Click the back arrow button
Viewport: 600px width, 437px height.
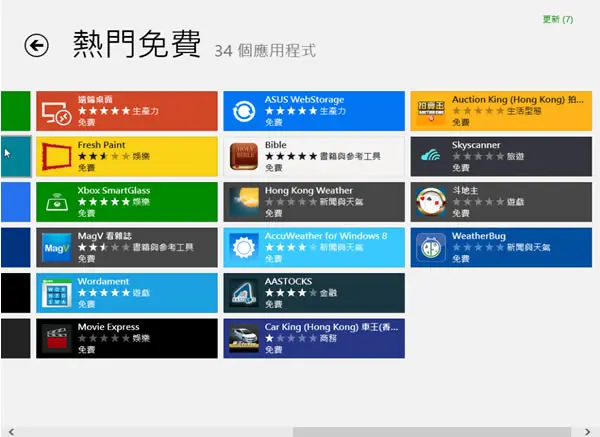(x=36, y=46)
